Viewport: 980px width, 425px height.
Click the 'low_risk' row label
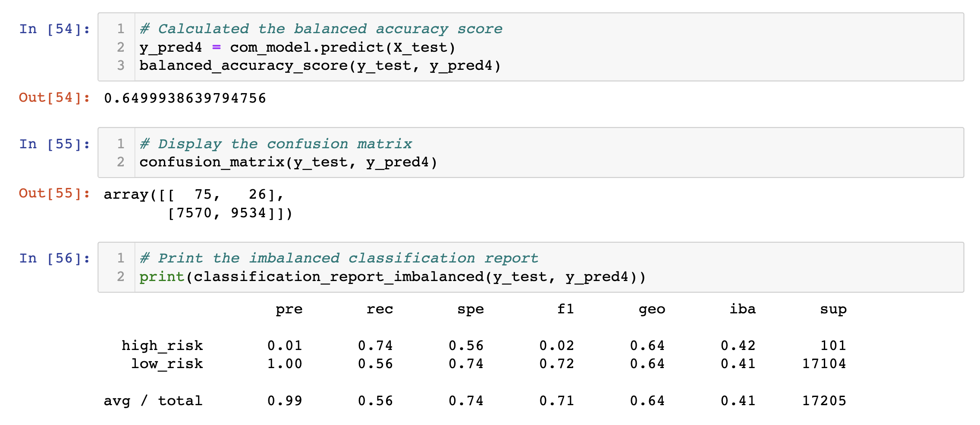click(167, 364)
